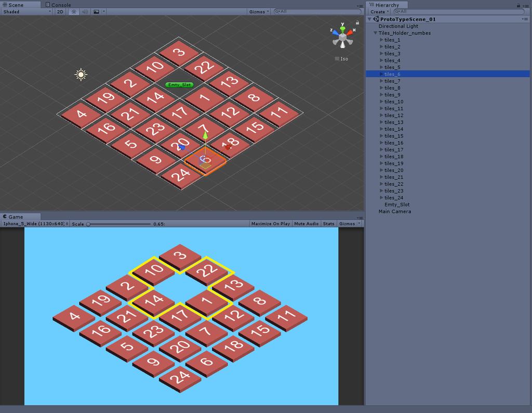Show Stats in the Game view

(328, 224)
